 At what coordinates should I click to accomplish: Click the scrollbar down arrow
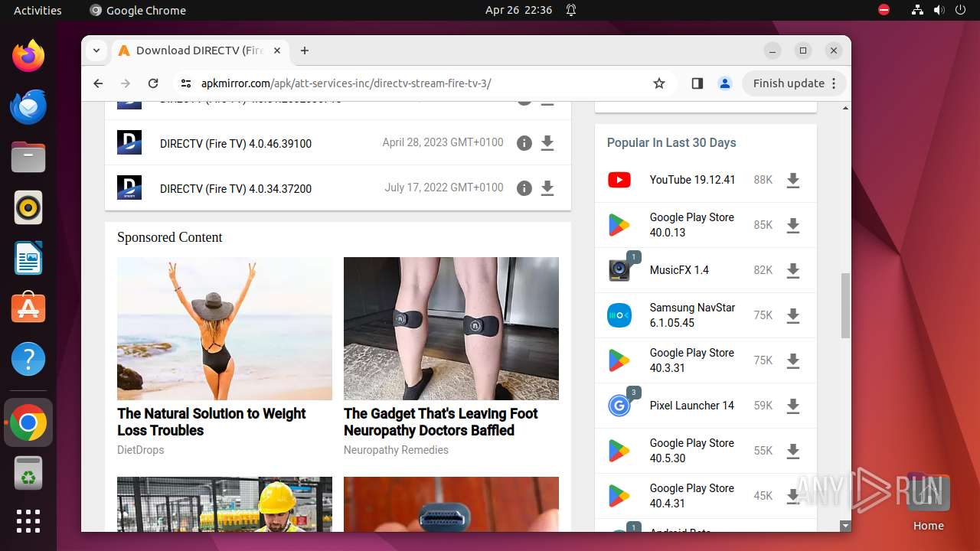[x=845, y=526]
